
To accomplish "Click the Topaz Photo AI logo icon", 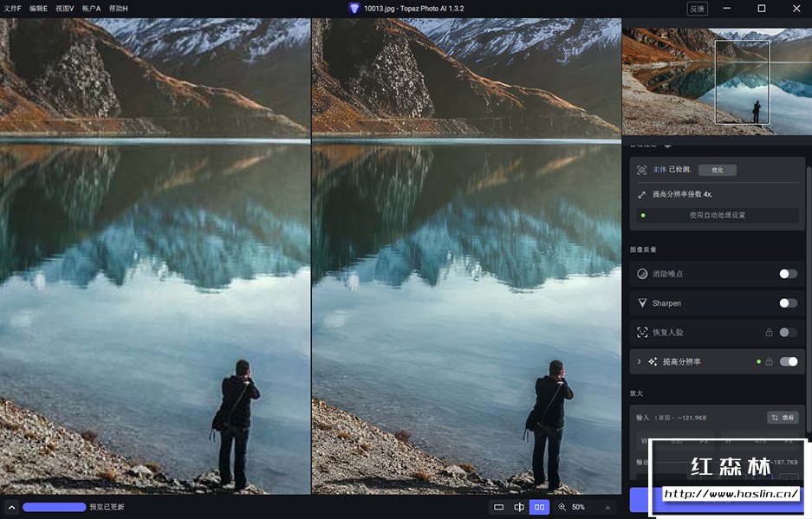I will pyautogui.click(x=354, y=9).
